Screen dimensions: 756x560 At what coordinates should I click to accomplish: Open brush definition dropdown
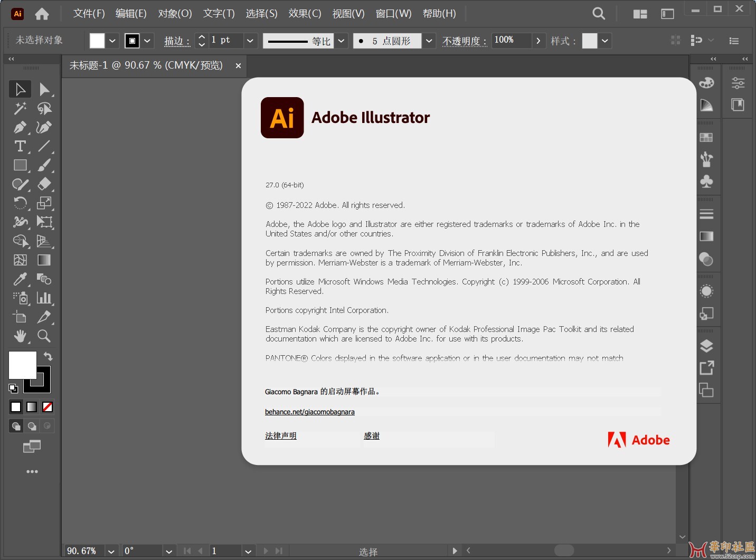[429, 41]
